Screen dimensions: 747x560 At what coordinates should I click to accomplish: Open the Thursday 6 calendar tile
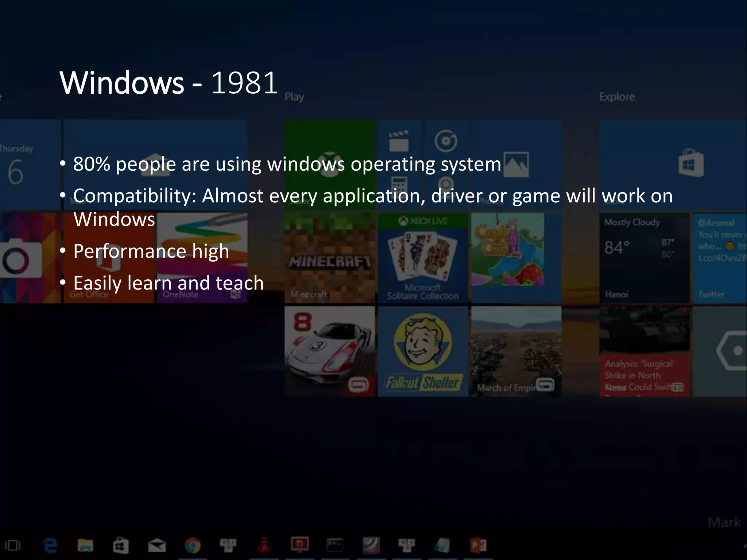pos(30,165)
